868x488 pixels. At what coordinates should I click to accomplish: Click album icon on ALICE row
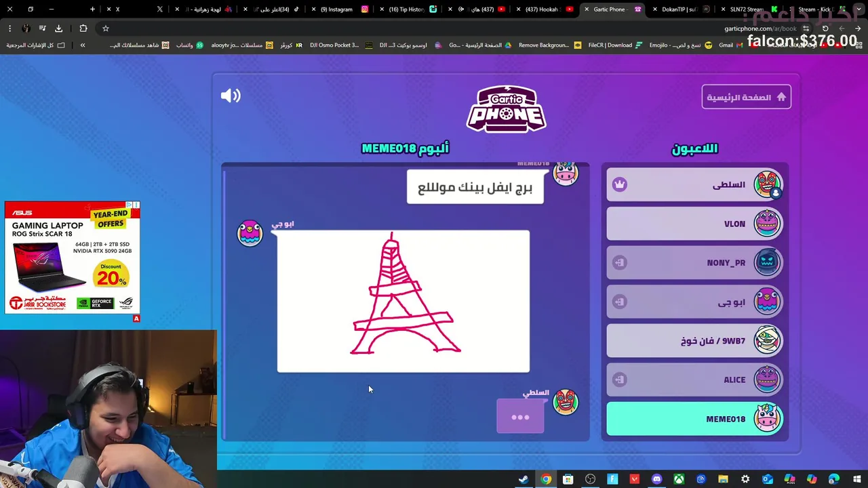[619, 380]
